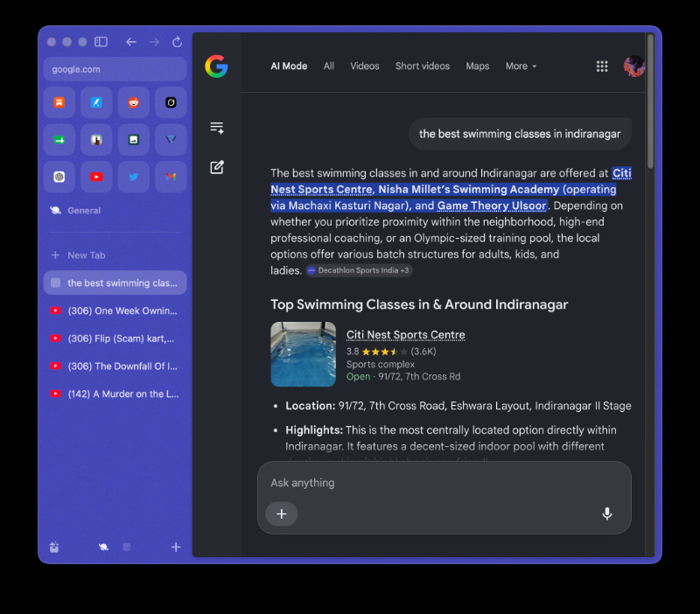Open the ChatGPT pinned tab
The image size is (700, 614).
[x=59, y=177]
